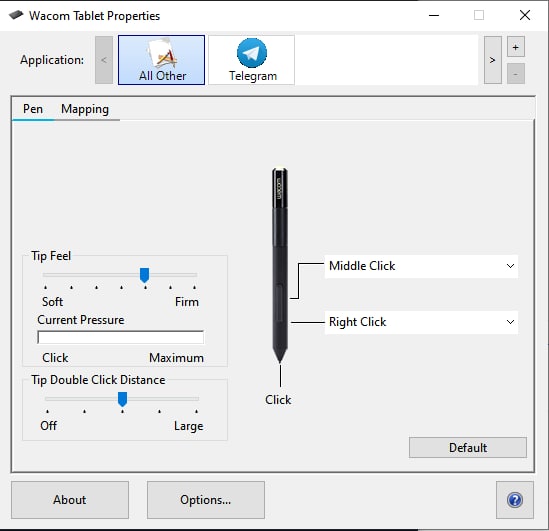Viewport: 549px width, 531px height.
Task: Click the pen tip Click label
Action: [278, 399]
